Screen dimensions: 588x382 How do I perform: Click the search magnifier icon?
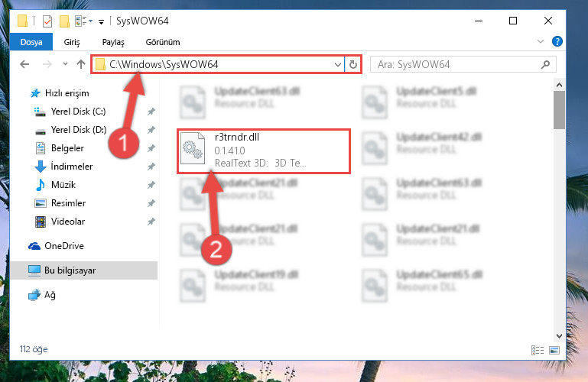(x=546, y=64)
